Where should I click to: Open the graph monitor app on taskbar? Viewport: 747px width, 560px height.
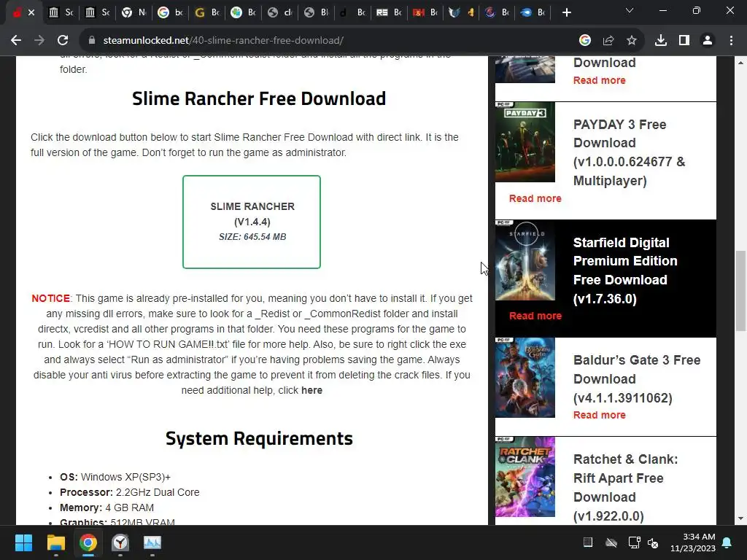152,542
